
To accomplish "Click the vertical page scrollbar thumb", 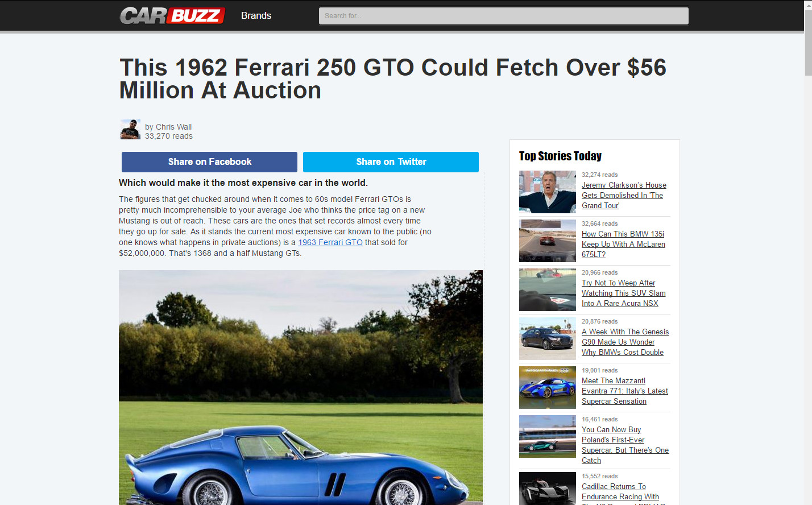I will pyautogui.click(x=808, y=43).
